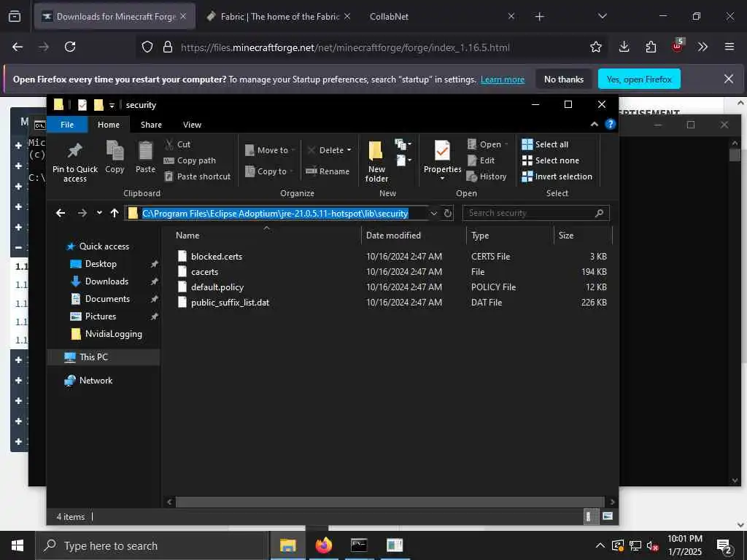
Task: Open Properties in the ribbon
Action: coord(442,160)
